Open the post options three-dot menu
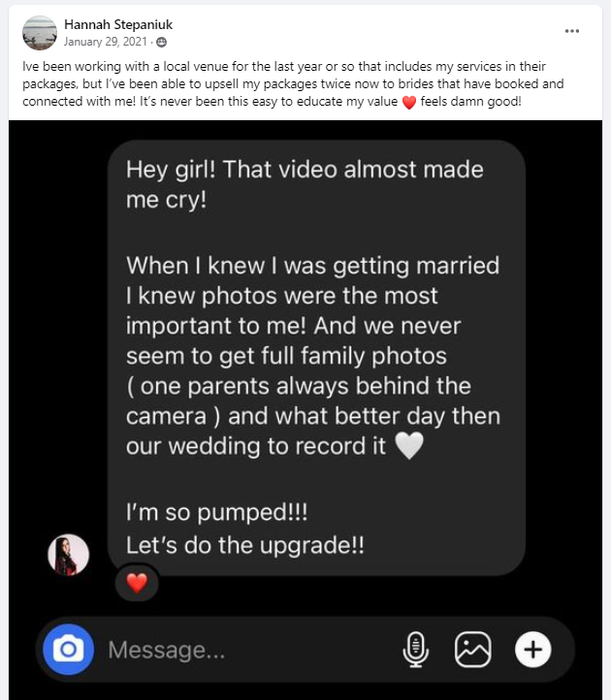Screen dimensions: 611x700 (x=571, y=31)
